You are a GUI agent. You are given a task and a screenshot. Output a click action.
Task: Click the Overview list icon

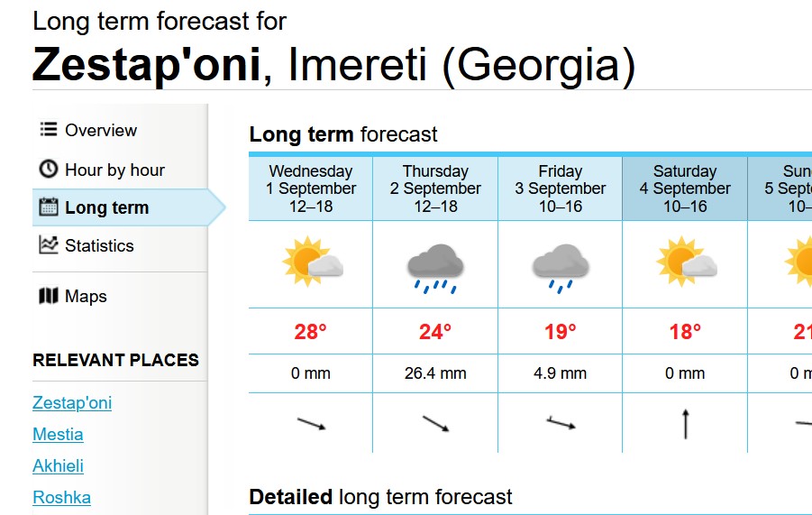[x=49, y=130]
